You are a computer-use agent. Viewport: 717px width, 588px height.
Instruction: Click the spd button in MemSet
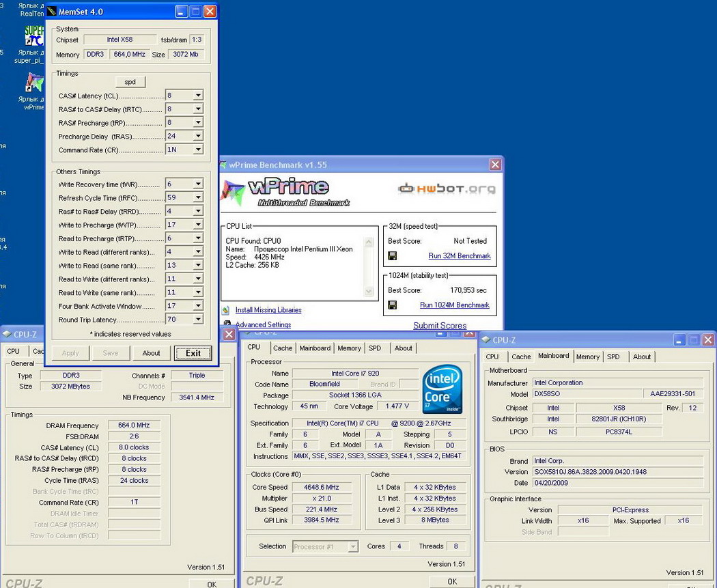click(x=130, y=83)
